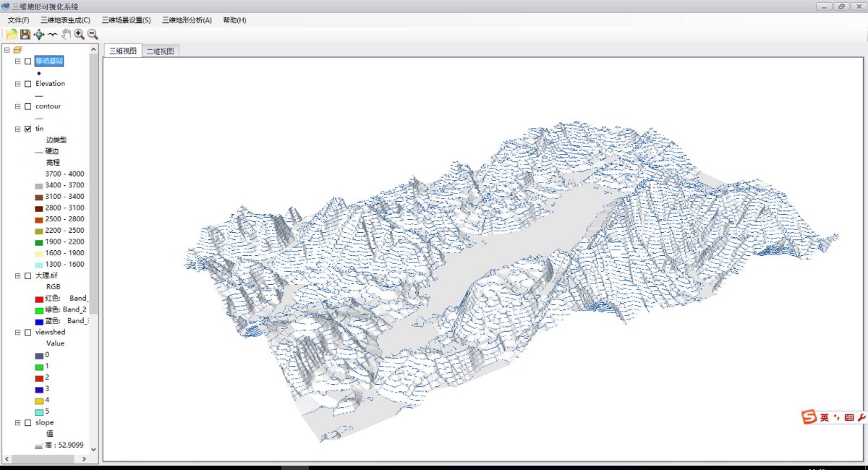Select the 大理.tif layer name
This screenshot has height=470, width=868.
[x=46, y=276]
